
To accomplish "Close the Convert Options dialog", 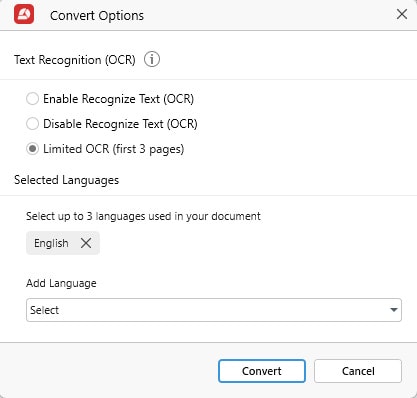I will point(402,14).
